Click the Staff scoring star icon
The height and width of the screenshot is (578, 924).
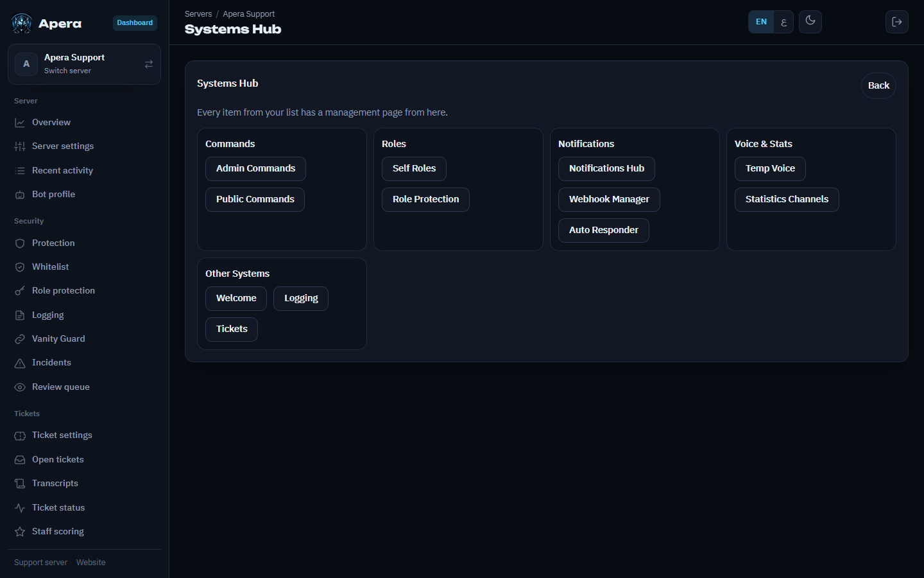(20, 532)
